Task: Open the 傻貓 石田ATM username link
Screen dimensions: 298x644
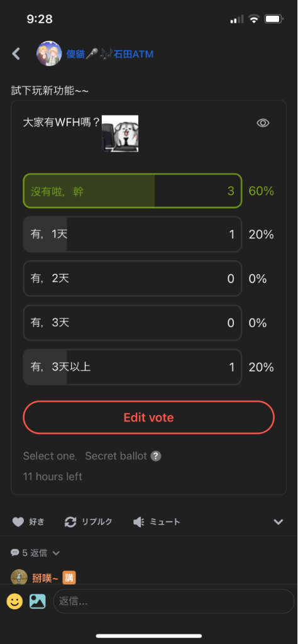Action: (110, 54)
